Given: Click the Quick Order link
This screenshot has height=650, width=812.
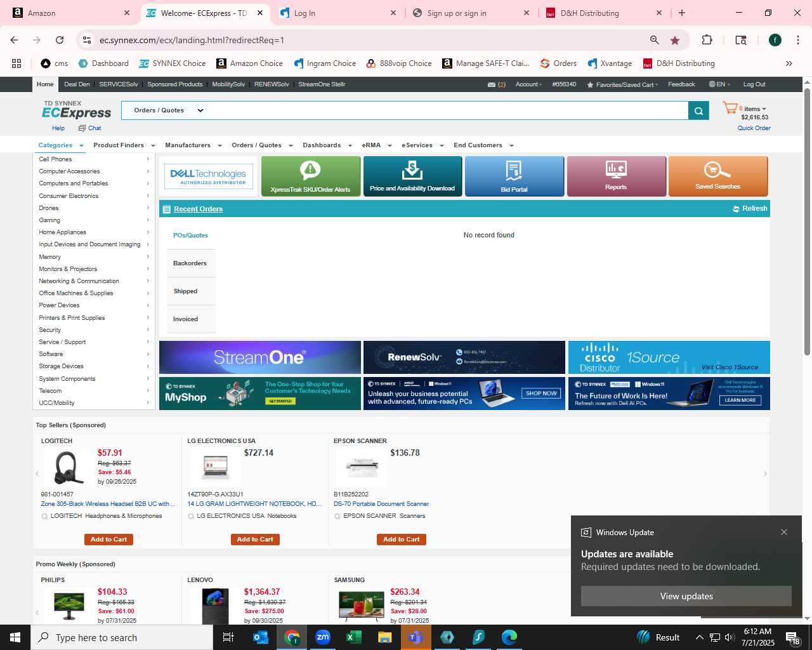Looking at the screenshot, I should tap(754, 128).
